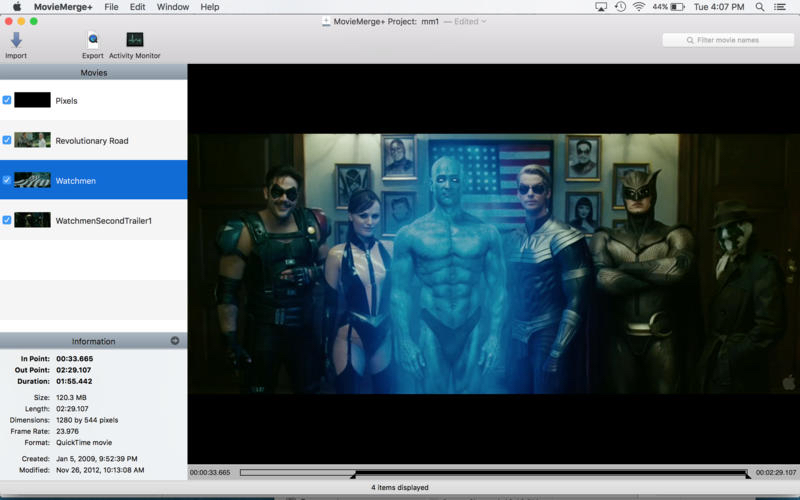800x500 pixels.
Task: Open the Activity Monitor toolbar icon
Action: point(134,41)
